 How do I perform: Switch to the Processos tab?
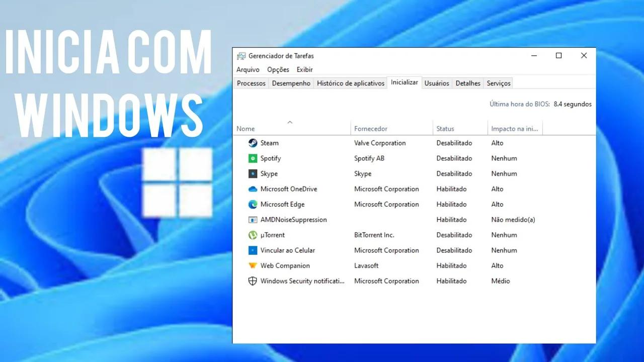(x=251, y=83)
